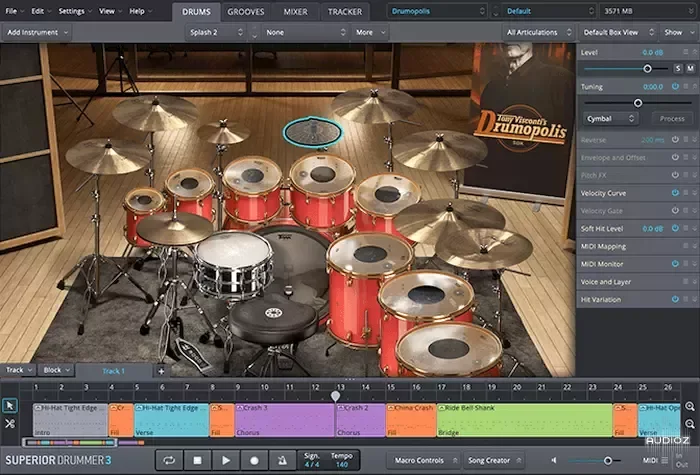This screenshot has width=700, height=475.
Task: Open Hit Variation section menu icon
Action: pos(686,299)
